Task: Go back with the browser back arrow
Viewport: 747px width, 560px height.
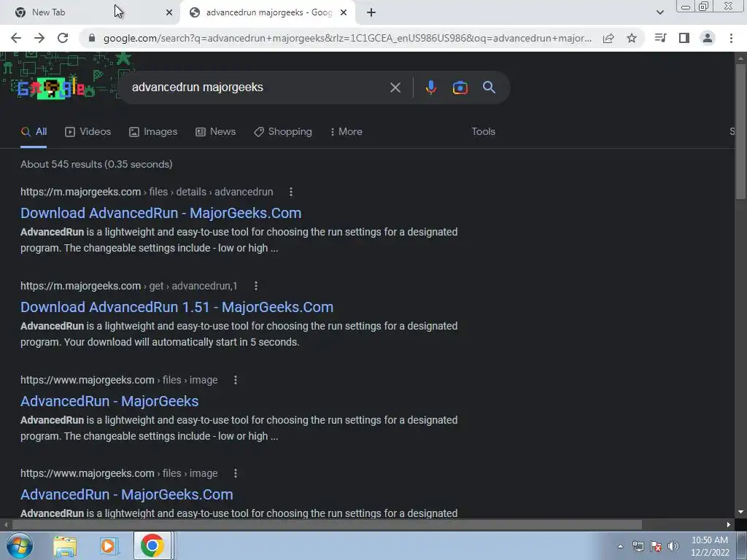Action: 16,38
